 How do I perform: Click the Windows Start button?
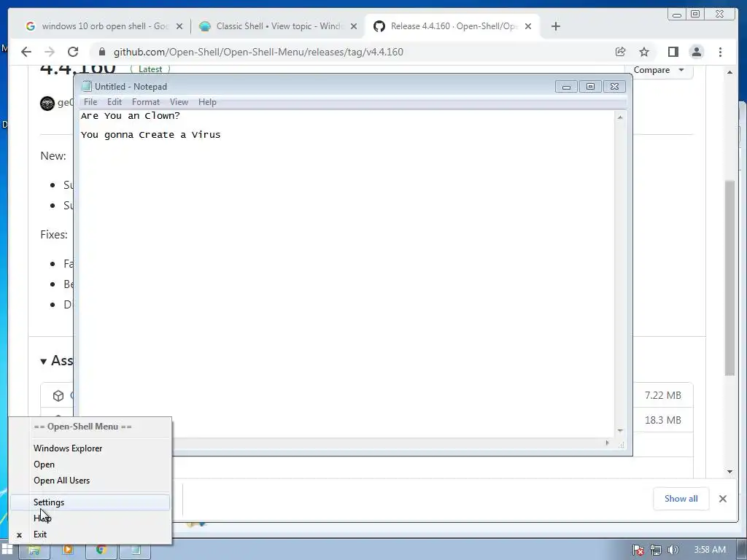pyautogui.click(x=7, y=550)
